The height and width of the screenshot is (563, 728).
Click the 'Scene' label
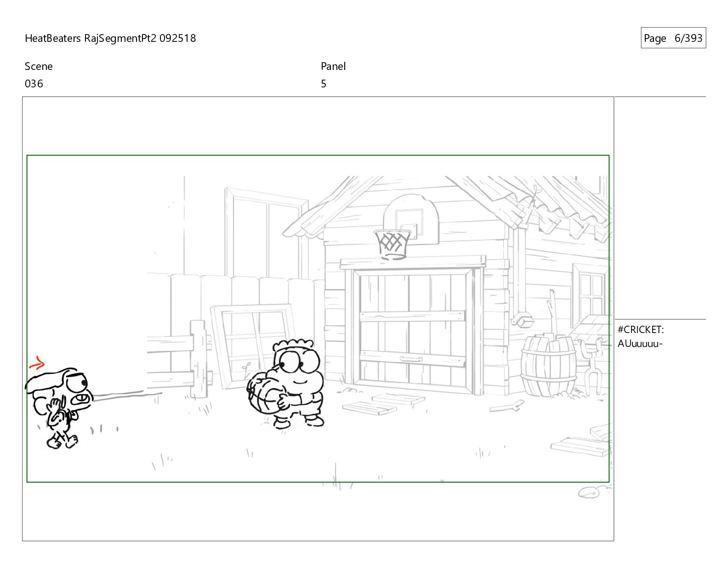tap(39, 66)
